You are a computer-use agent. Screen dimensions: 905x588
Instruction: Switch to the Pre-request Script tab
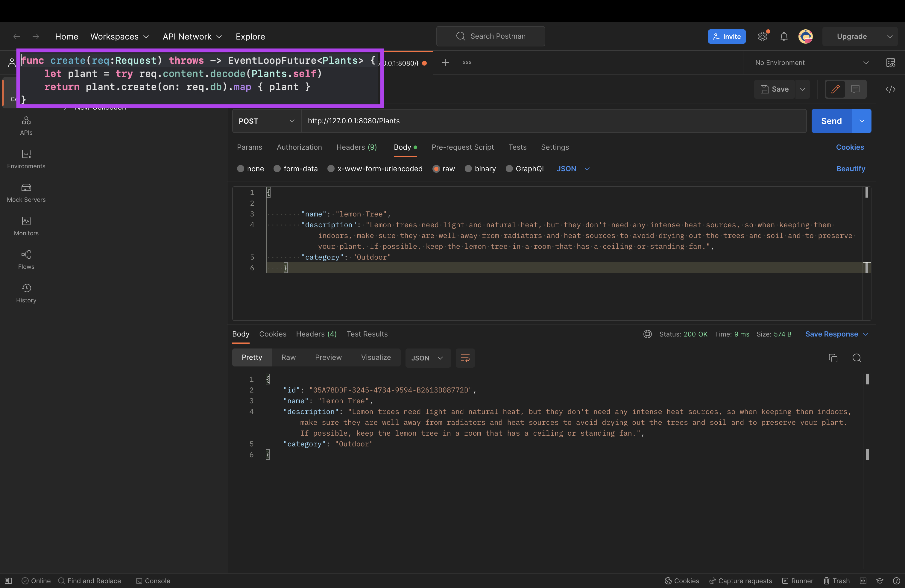pos(463,147)
